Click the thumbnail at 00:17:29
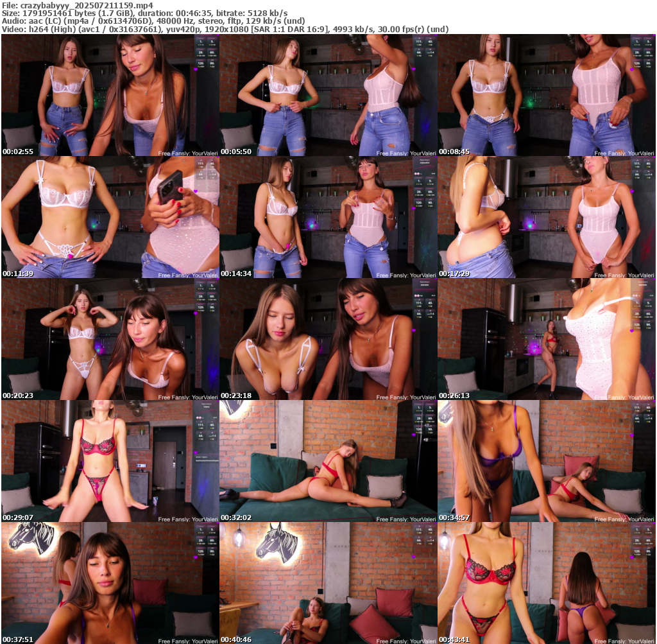 [x=546, y=217]
